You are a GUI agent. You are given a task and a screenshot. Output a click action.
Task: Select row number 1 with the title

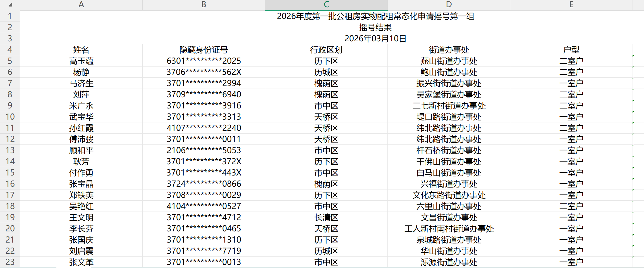coord(10,16)
